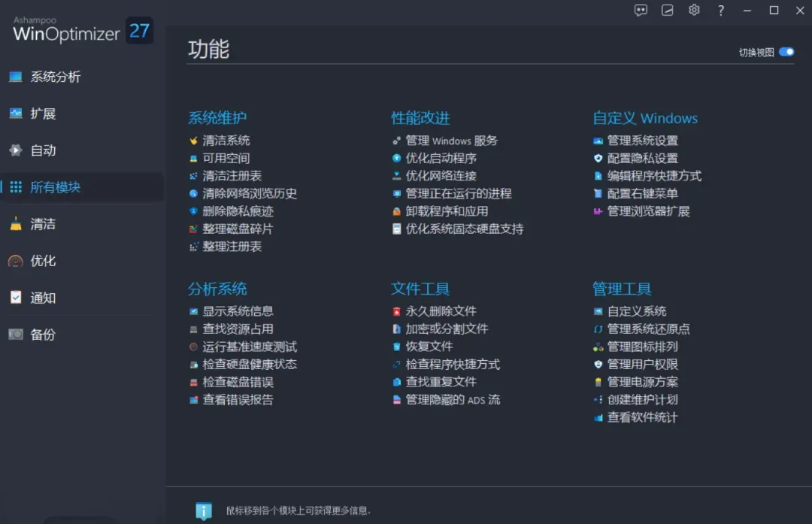Open the 系统分析 monitor icon in sidebar
Screen dimensions: 812x524
[16, 77]
